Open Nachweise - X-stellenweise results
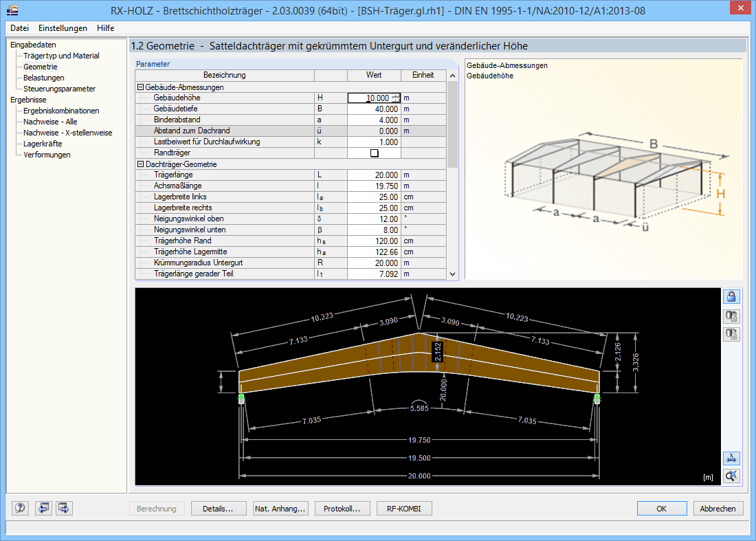This screenshot has width=756, height=541. (67, 133)
